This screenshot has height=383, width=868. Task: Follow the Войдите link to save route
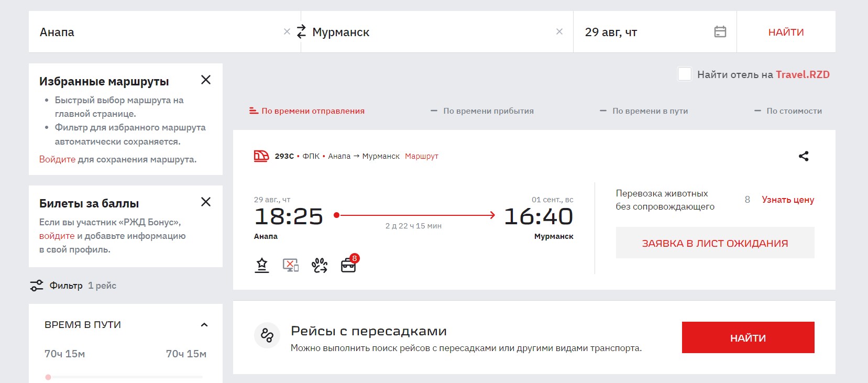pos(57,159)
